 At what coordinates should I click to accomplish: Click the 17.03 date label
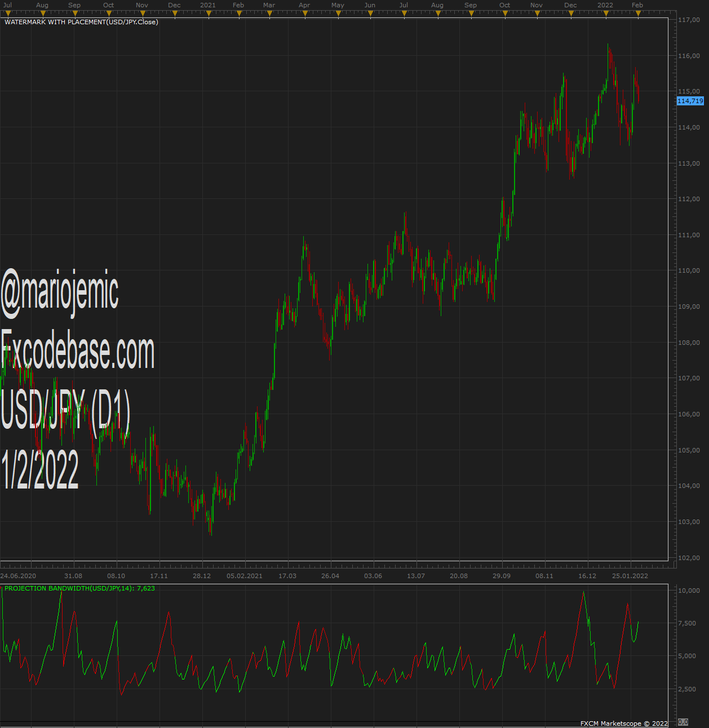tap(287, 576)
